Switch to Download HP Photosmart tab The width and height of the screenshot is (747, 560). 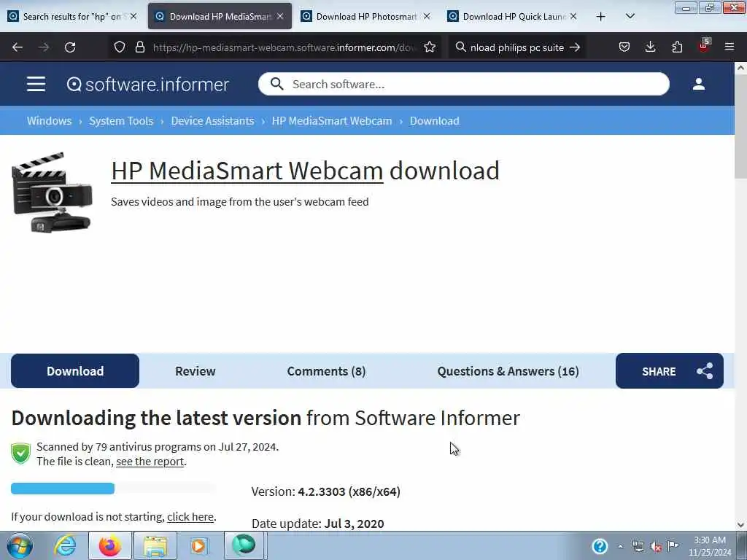click(366, 16)
